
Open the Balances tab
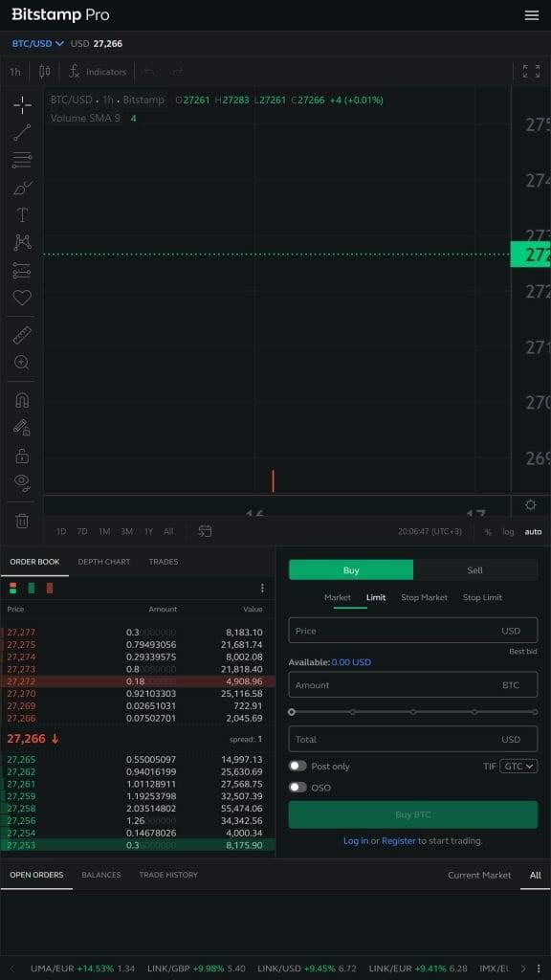[101, 875]
